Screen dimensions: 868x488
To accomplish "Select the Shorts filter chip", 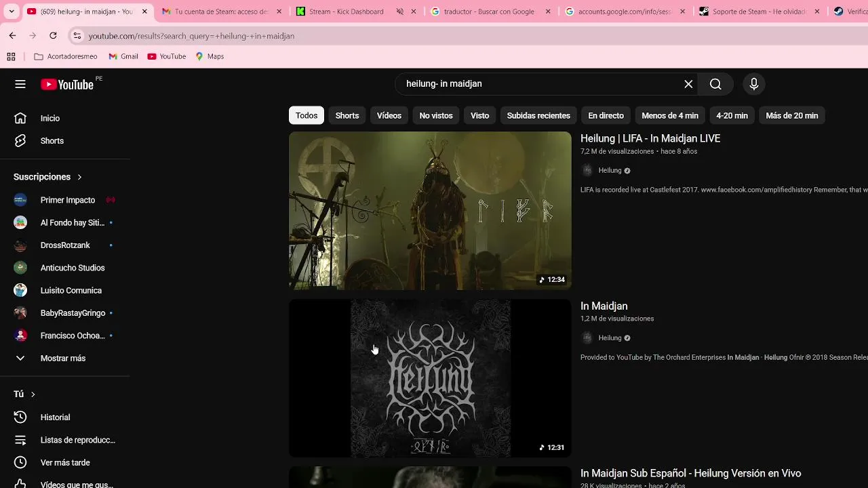I will point(347,115).
